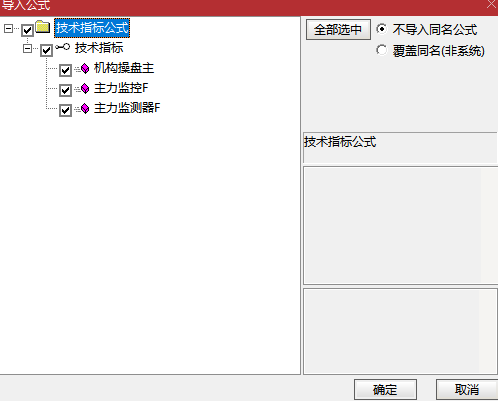Toggle the 主力监控F checkbox
The width and height of the screenshot is (498, 401).
pos(65,90)
